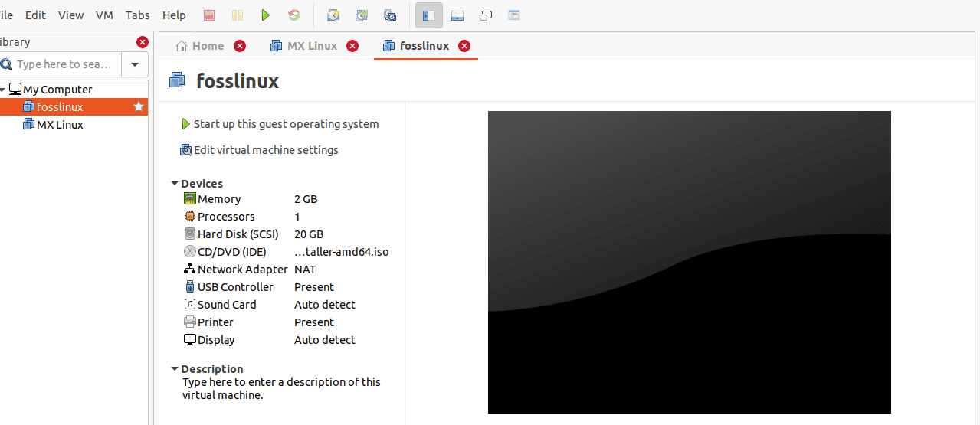The height and width of the screenshot is (425, 980).
Task: Click the Sound Card device icon
Action: (190, 304)
